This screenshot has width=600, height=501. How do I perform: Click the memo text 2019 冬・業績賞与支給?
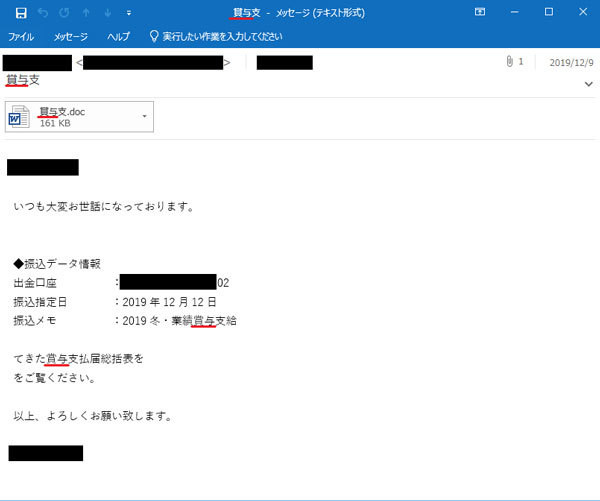(179, 321)
